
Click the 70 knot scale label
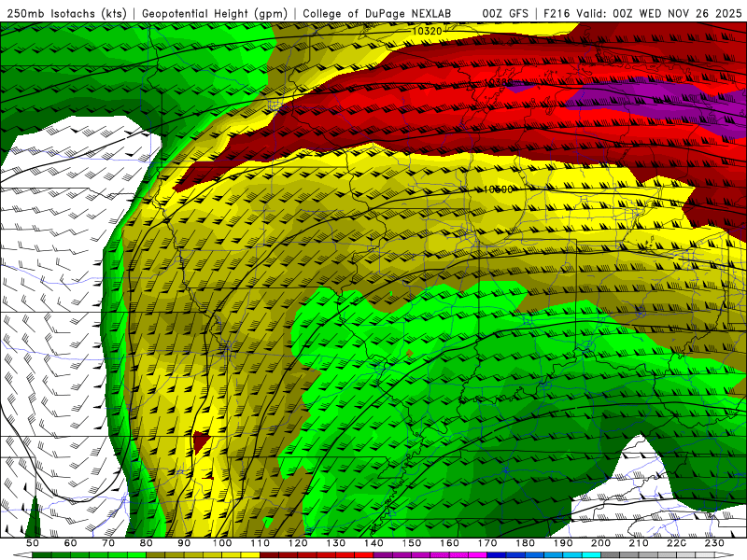coord(108,543)
